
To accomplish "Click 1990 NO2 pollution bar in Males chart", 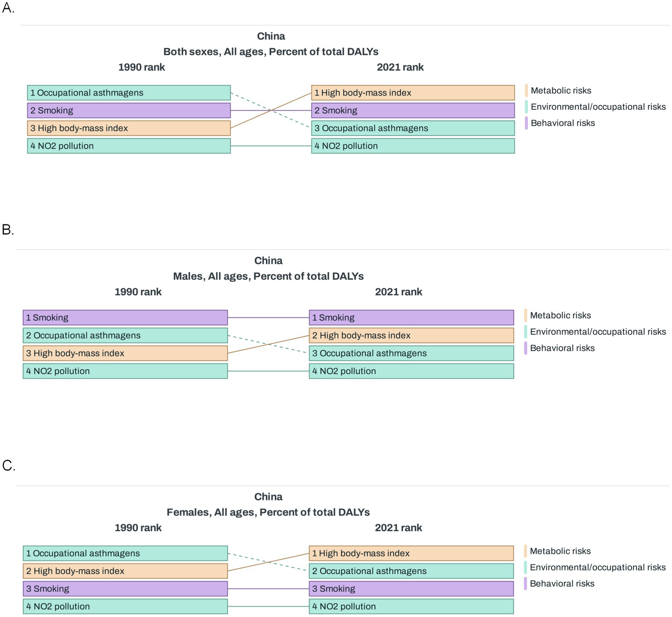I will (125, 372).
